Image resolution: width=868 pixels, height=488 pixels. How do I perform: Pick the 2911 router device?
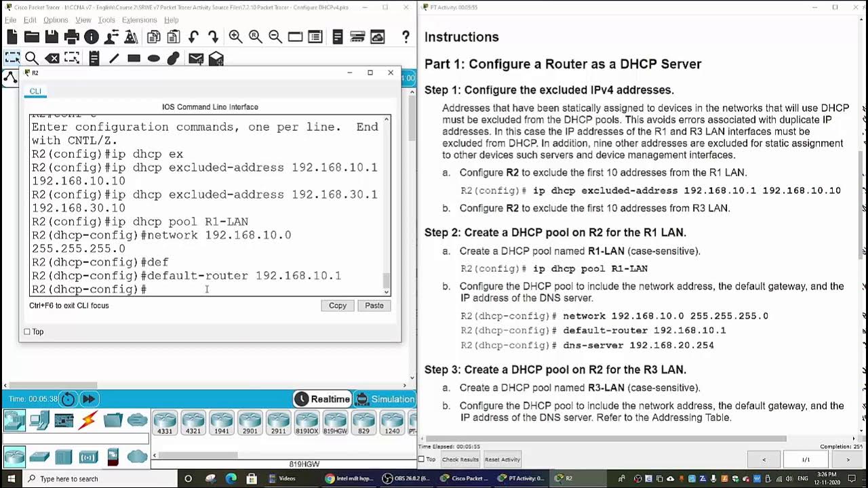(278, 422)
